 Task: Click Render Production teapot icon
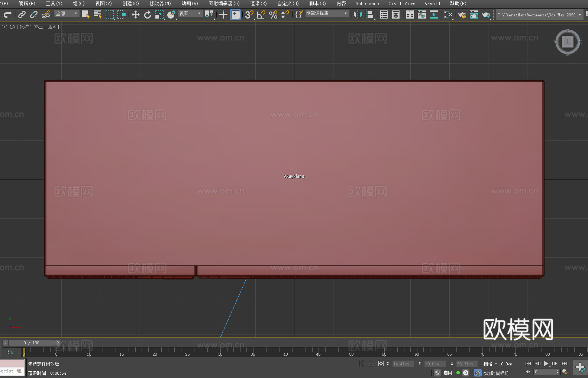(486, 14)
